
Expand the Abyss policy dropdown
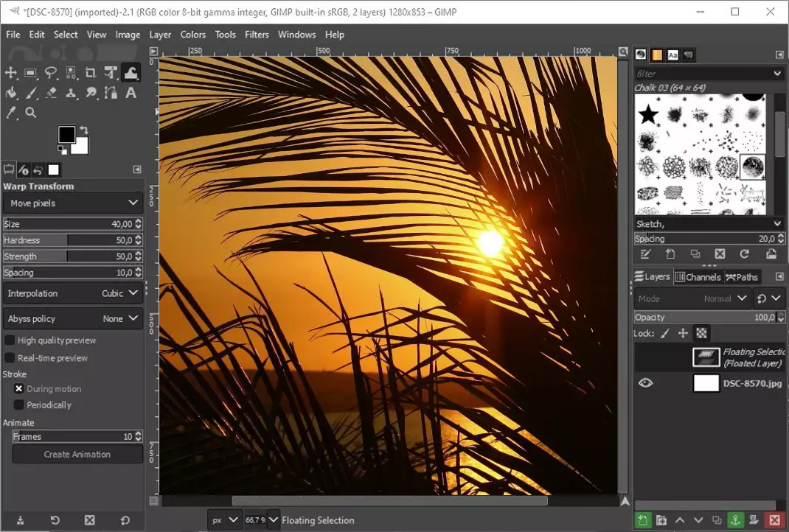pyautogui.click(x=73, y=318)
